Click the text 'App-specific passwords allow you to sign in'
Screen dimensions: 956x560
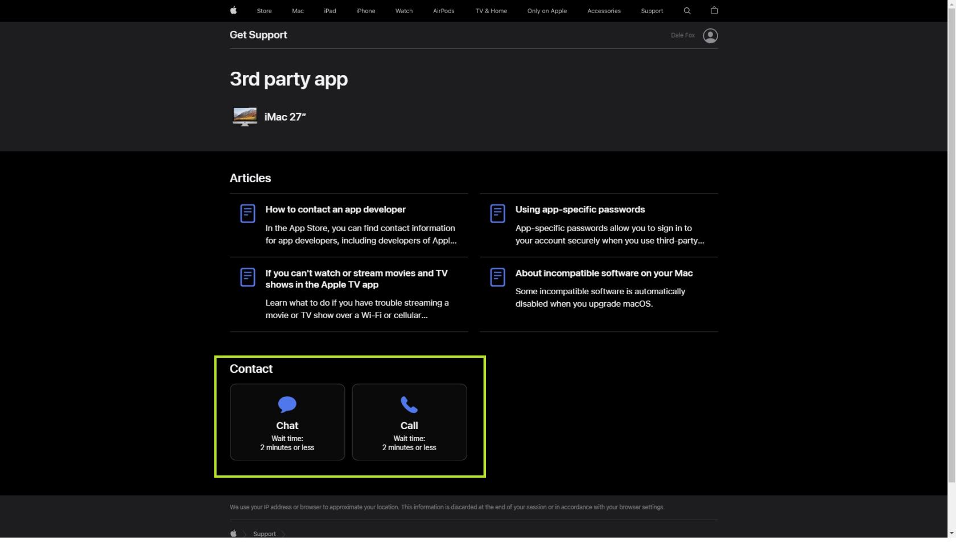click(x=604, y=228)
